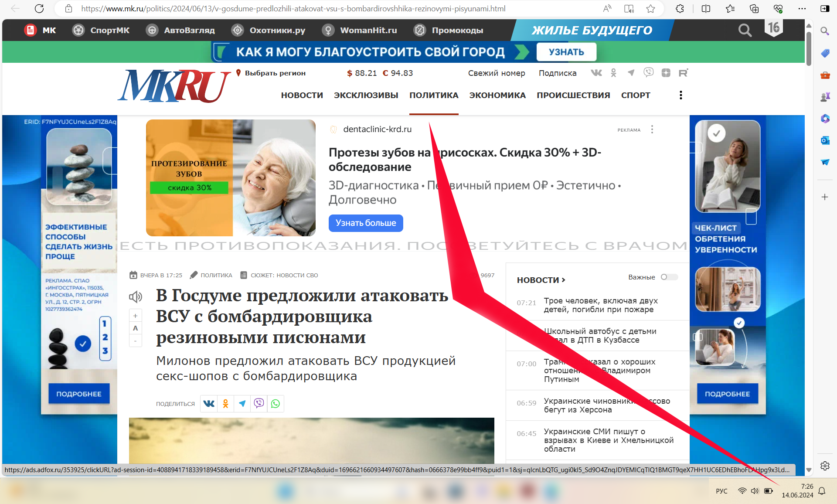The height and width of the screenshot is (504, 837).
Task: Go to the НОВОСТИ section
Action: pyautogui.click(x=302, y=95)
